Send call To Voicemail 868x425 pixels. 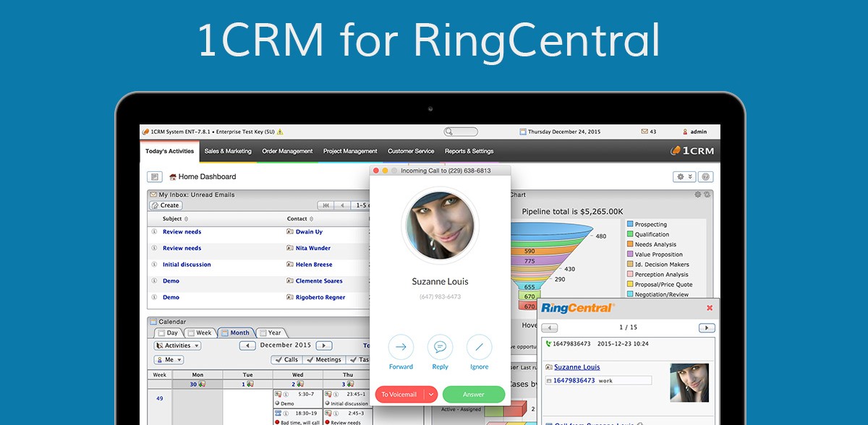[x=399, y=394]
